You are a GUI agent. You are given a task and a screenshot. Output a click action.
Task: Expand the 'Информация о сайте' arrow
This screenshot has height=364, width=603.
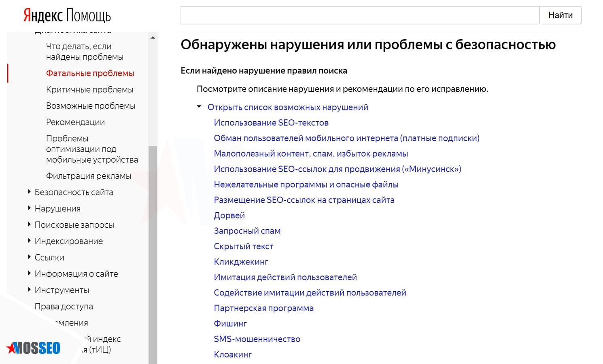coord(29,273)
